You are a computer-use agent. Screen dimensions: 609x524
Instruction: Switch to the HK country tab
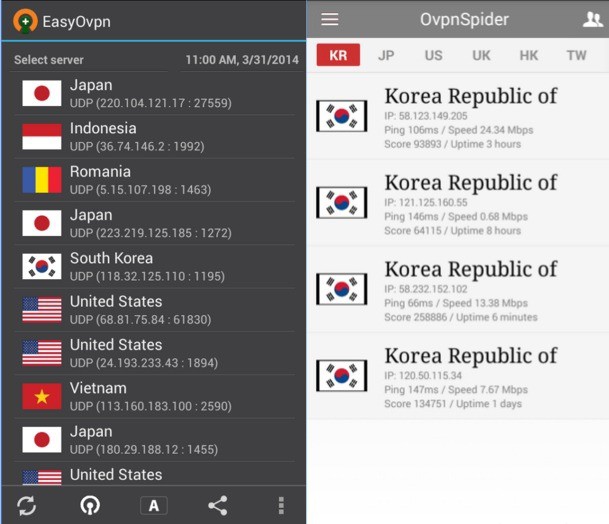[x=529, y=55]
